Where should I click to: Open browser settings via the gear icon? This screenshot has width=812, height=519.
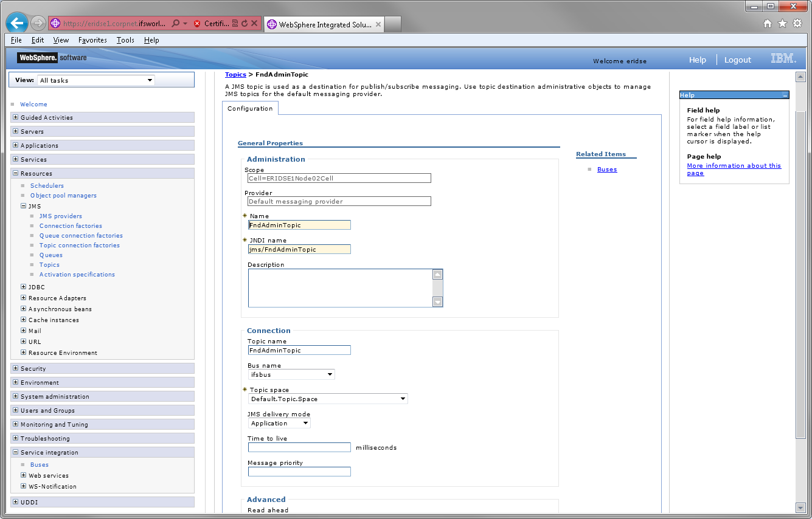click(x=798, y=23)
